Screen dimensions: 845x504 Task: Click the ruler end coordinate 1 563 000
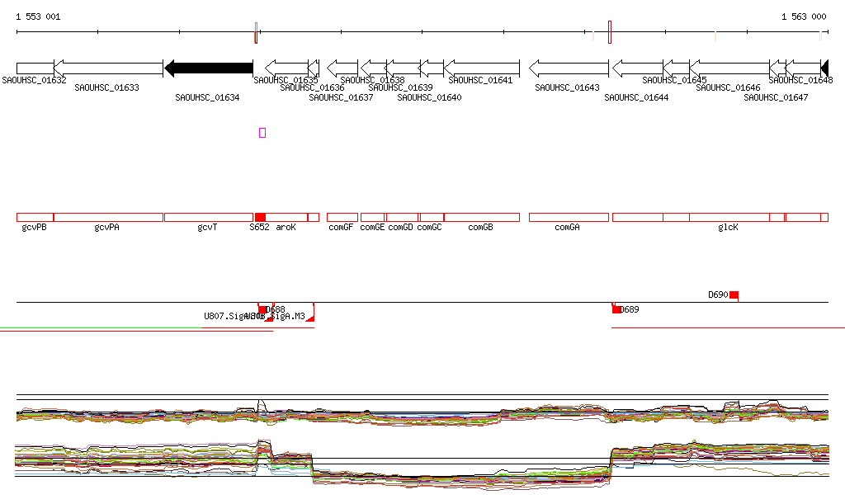pyautogui.click(x=804, y=16)
